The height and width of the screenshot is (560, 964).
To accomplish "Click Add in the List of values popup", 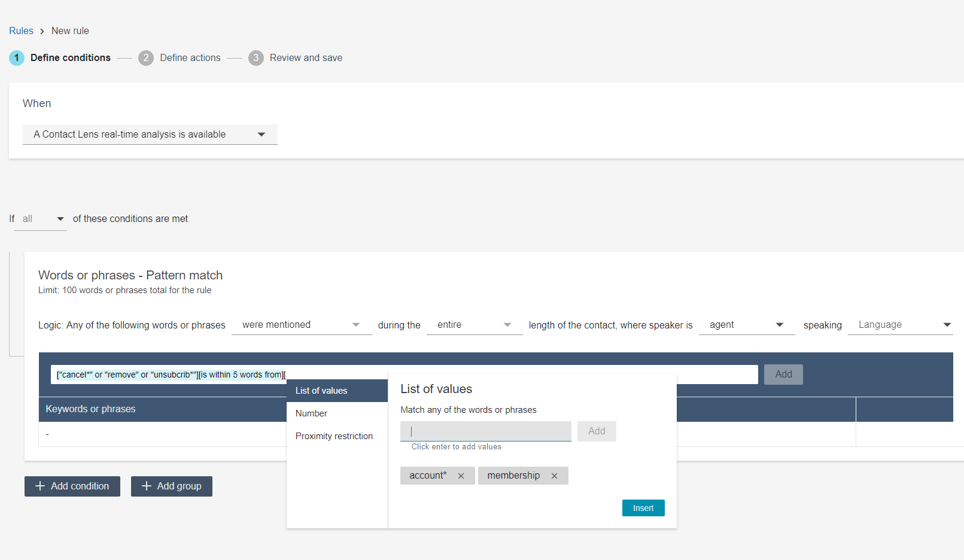I will (x=596, y=431).
